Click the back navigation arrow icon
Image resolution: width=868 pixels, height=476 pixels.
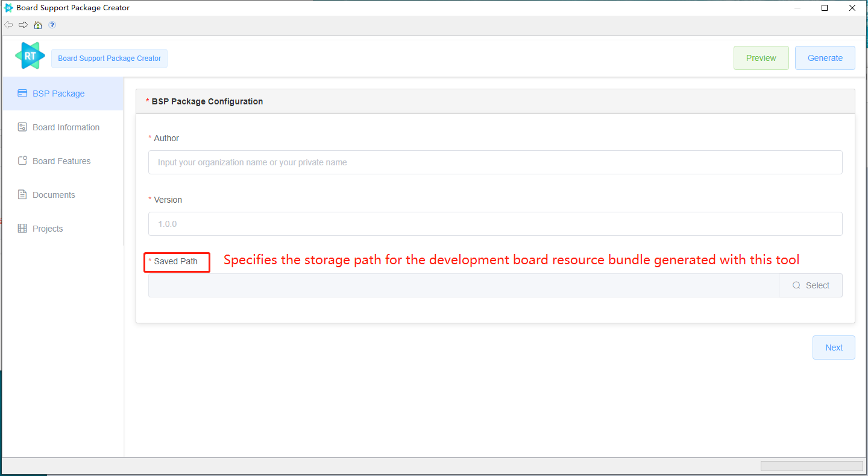[x=8, y=25]
